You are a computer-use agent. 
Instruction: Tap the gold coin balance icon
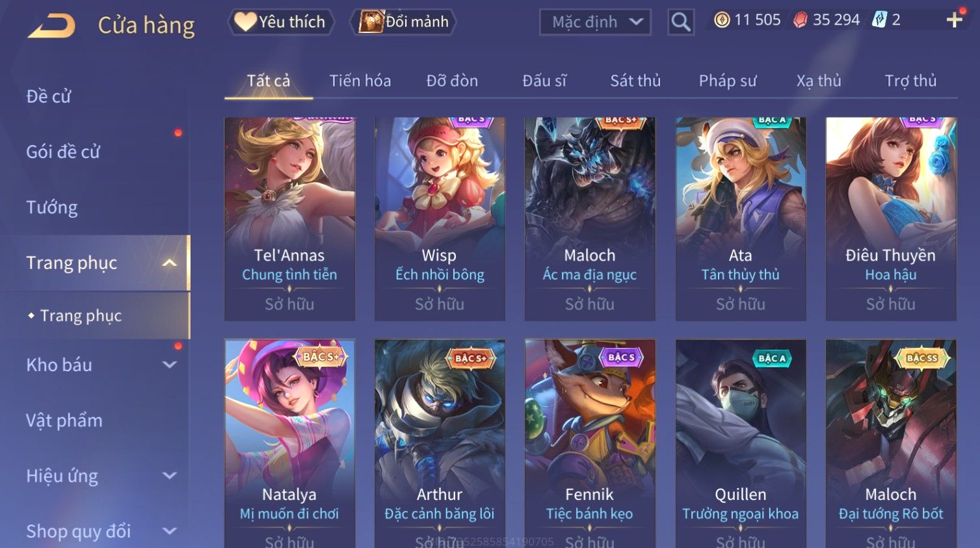pyautogui.click(x=722, y=20)
